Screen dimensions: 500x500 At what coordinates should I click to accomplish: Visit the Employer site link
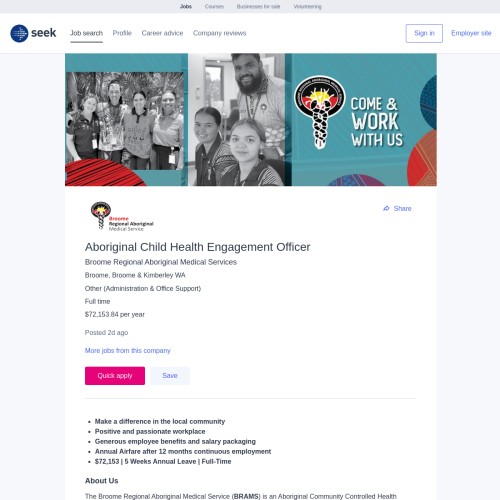471,33
